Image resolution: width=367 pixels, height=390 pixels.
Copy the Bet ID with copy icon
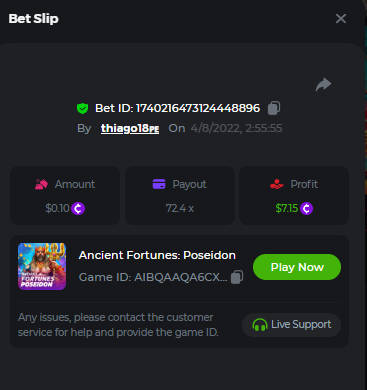[274, 108]
